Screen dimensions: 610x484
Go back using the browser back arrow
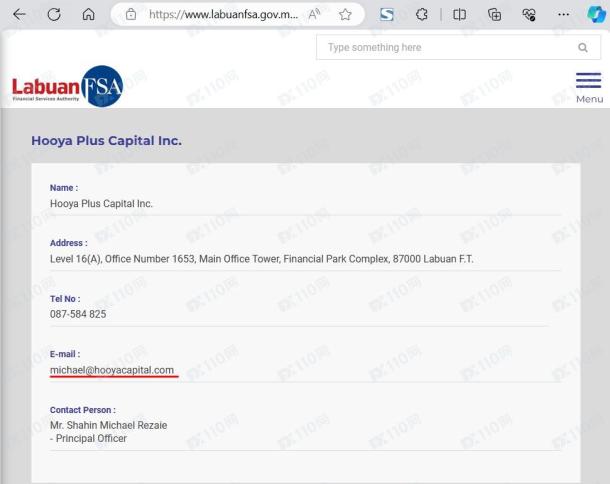coord(19,15)
